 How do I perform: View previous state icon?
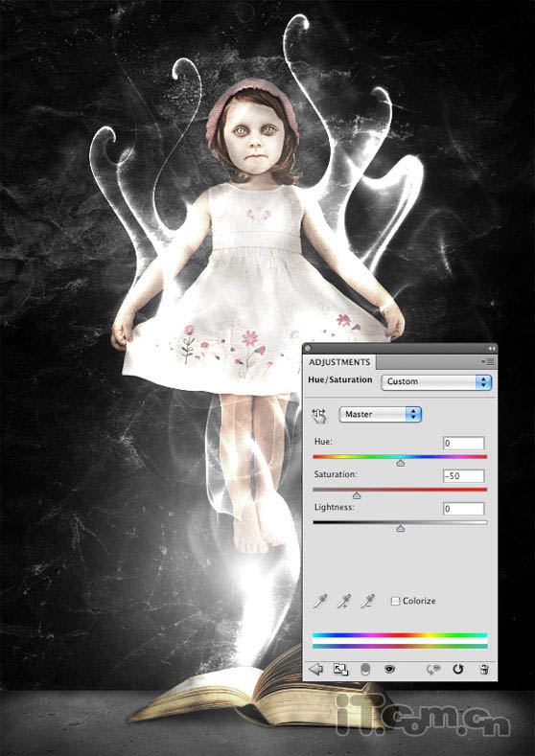point(433,669)
